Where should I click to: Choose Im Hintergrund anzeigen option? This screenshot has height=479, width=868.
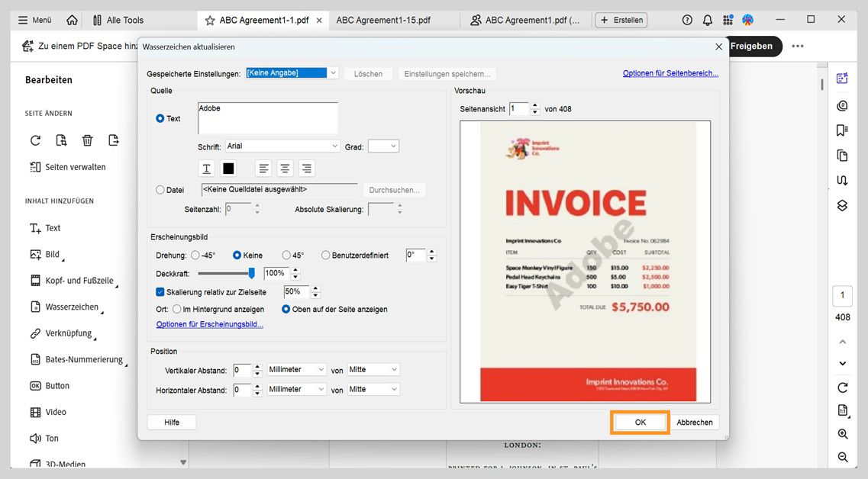coord(176,309)
